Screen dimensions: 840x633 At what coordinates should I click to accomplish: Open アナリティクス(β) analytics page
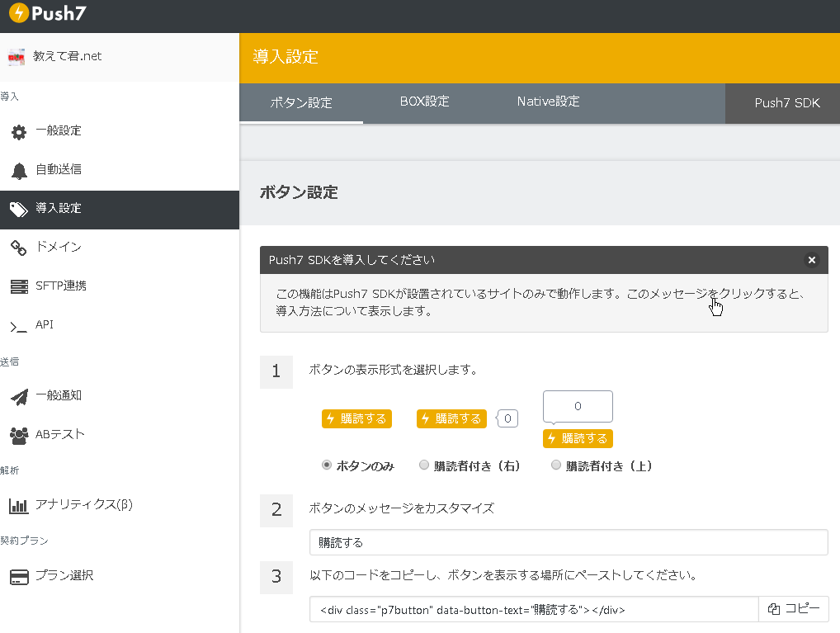120,504
